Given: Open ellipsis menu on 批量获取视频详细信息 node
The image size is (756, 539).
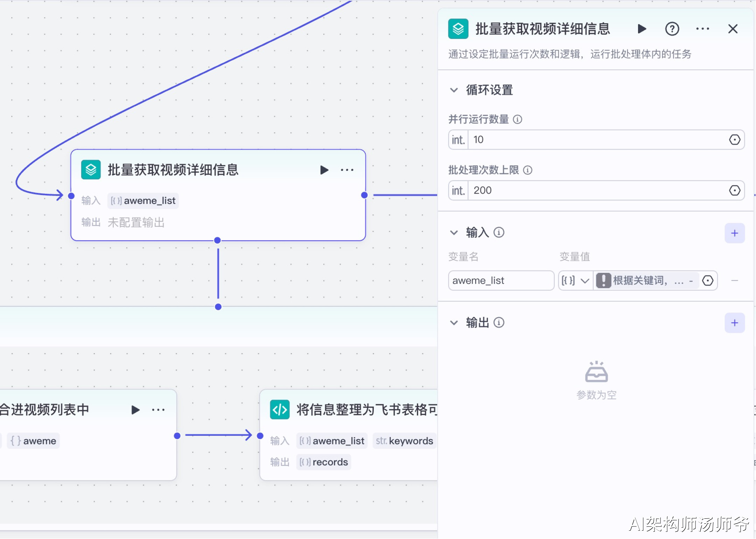Looking at the screenshot, I should pyautogui.click(x=347, y=170).
